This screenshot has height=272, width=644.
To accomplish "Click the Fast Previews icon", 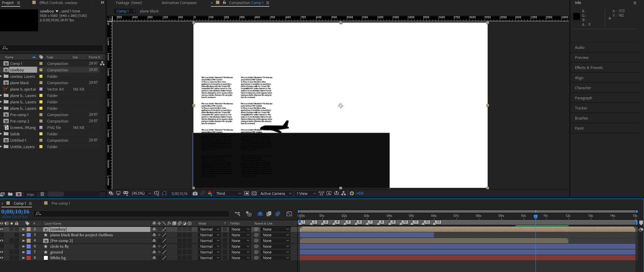I will [x=329, y=193].
